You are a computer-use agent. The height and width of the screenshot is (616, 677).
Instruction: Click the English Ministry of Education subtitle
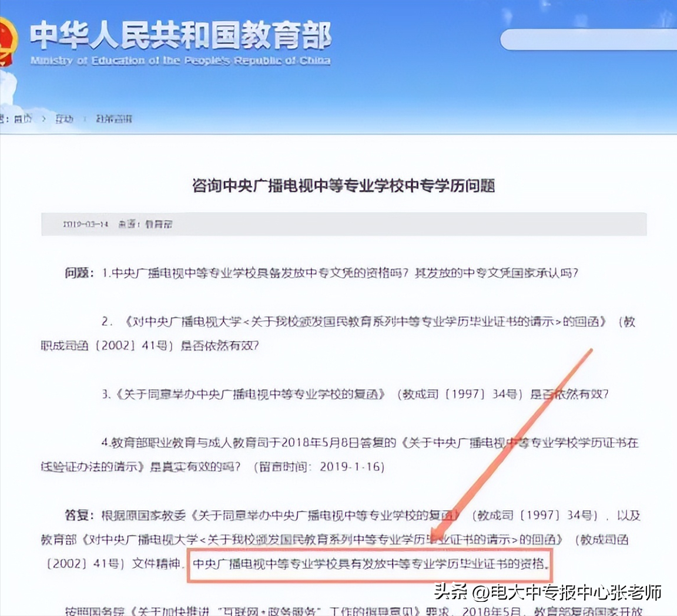(x=180, y=61)
